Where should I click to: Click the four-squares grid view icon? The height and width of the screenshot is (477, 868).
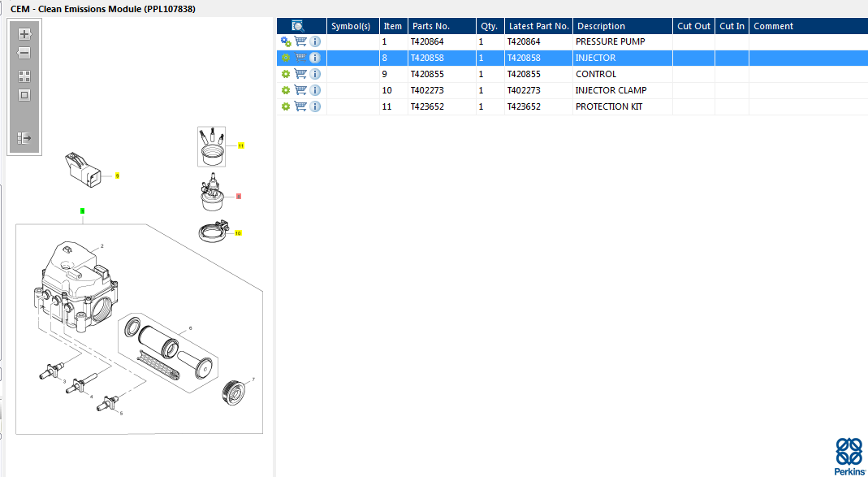[24, 76]
